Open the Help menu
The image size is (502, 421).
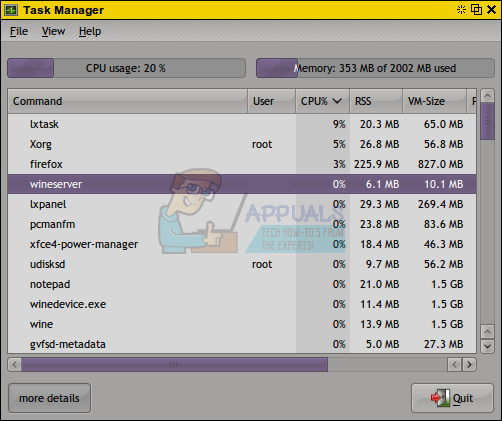[x=90, y=31]
